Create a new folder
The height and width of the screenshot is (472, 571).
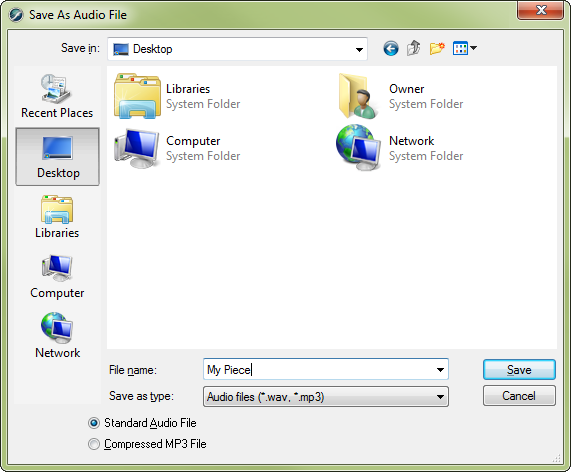coord(437,48)
